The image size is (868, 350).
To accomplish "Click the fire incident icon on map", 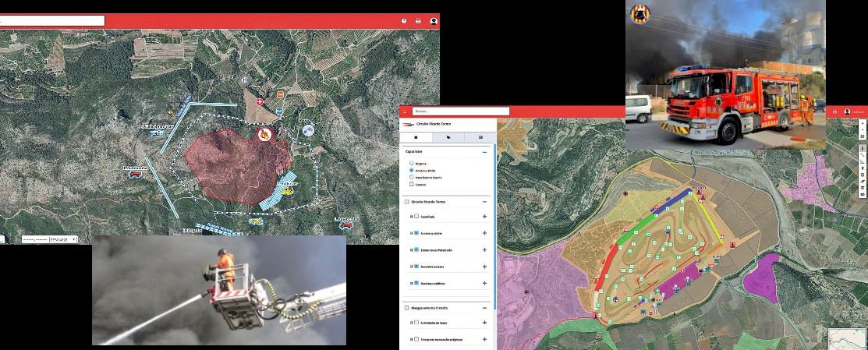I will (264, 135).
